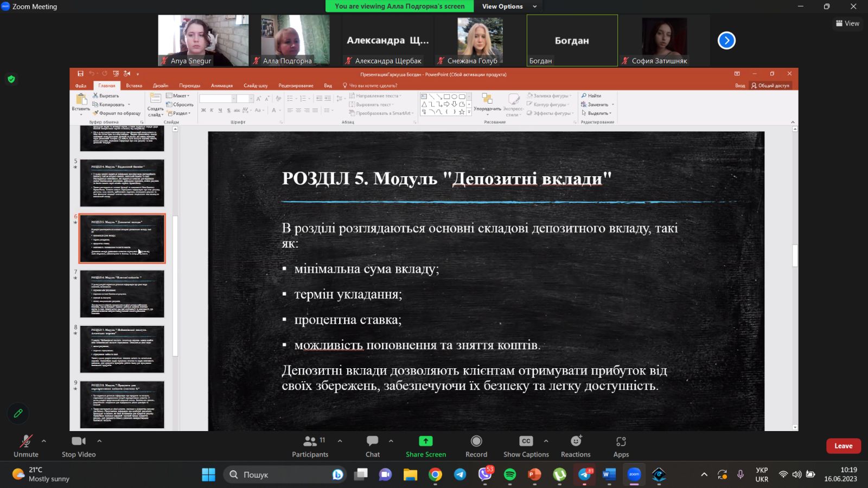Expand video settings arrow beside Stop Video

click(x=99, y=441)
